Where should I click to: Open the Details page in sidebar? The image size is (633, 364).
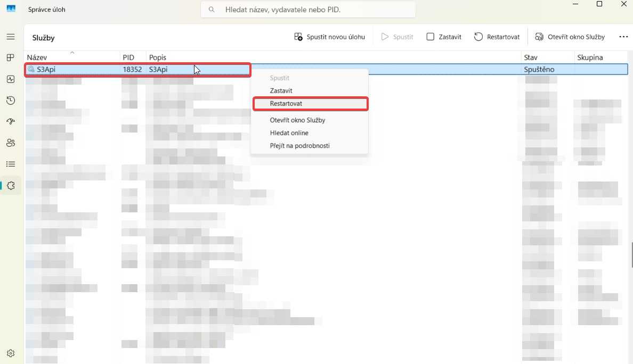11,164
